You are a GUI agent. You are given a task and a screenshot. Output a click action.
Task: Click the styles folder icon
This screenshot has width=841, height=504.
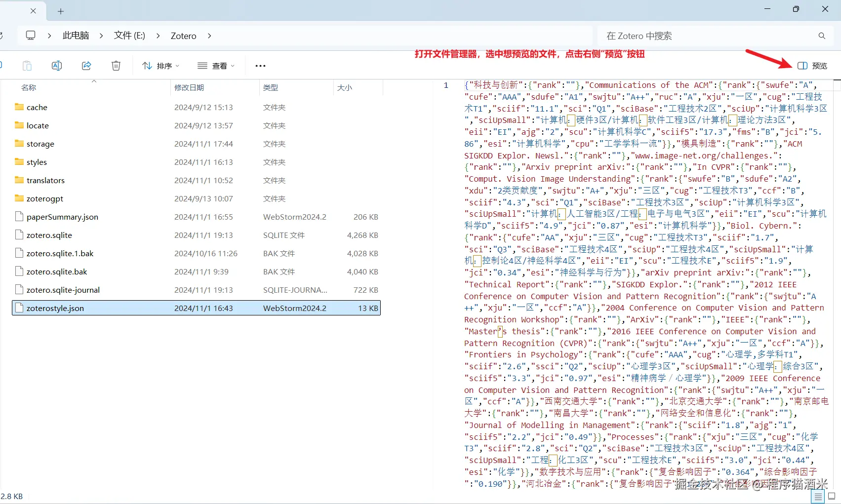coord(19,161)
